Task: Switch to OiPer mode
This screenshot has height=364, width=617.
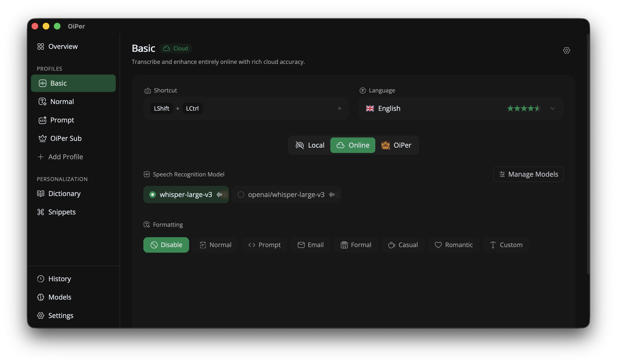Action: [396, 145]
